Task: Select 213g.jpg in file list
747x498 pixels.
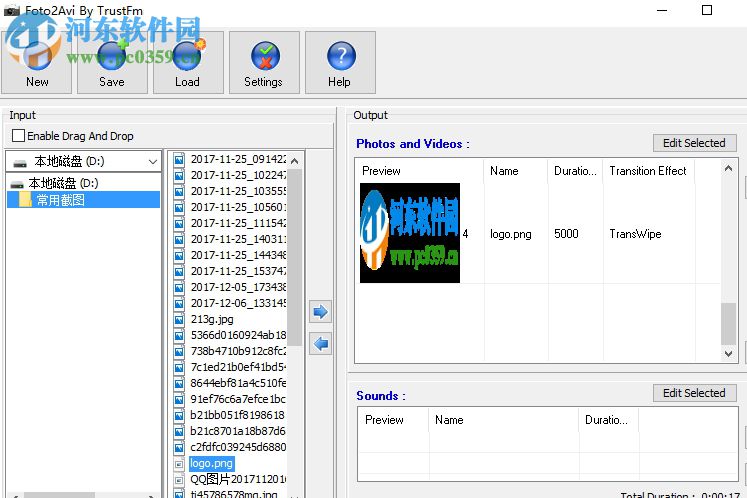Action: 212,319
